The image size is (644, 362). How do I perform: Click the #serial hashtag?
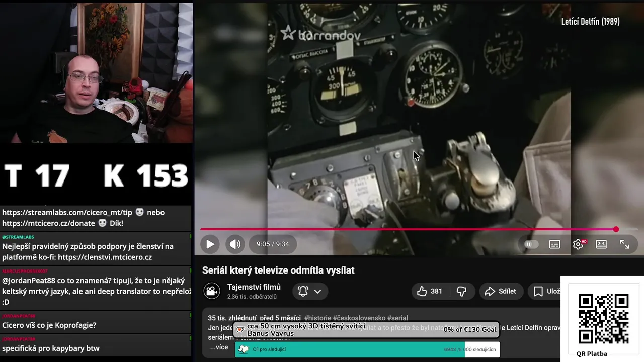pyautogui.click(x=397, y=318)
